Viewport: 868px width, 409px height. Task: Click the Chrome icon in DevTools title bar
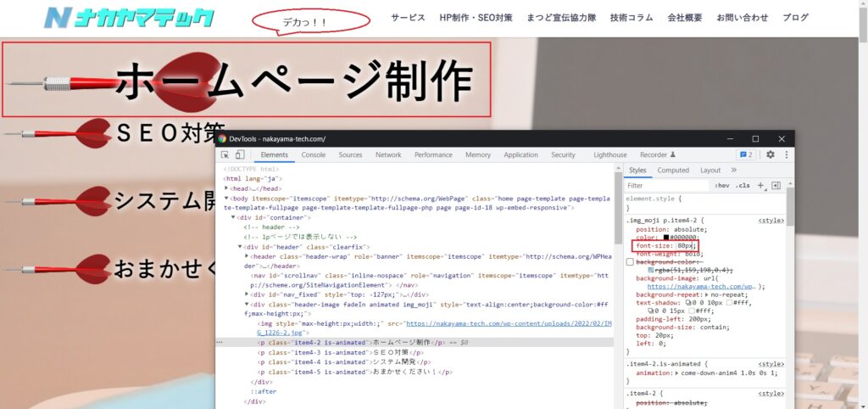pos(222,139)
